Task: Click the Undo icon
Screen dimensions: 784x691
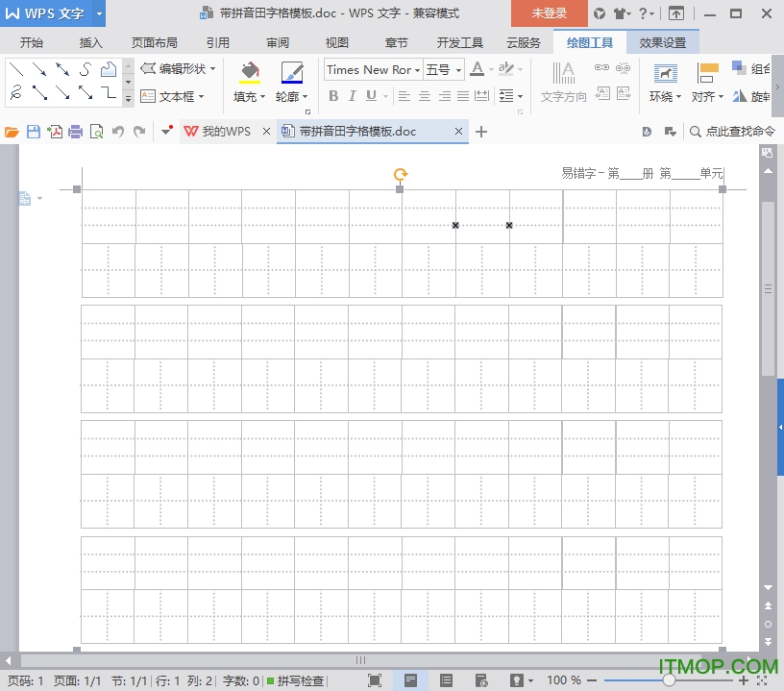Action: tap(117, 131)
